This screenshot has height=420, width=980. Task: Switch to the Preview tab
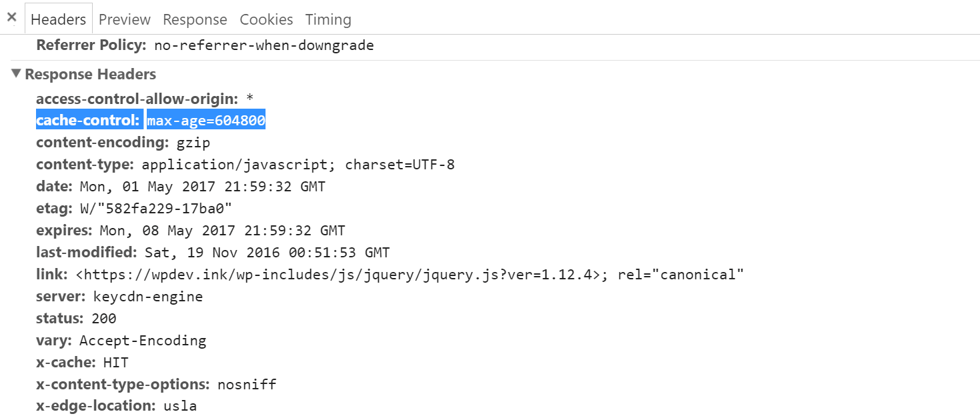(x=124, y=19)
